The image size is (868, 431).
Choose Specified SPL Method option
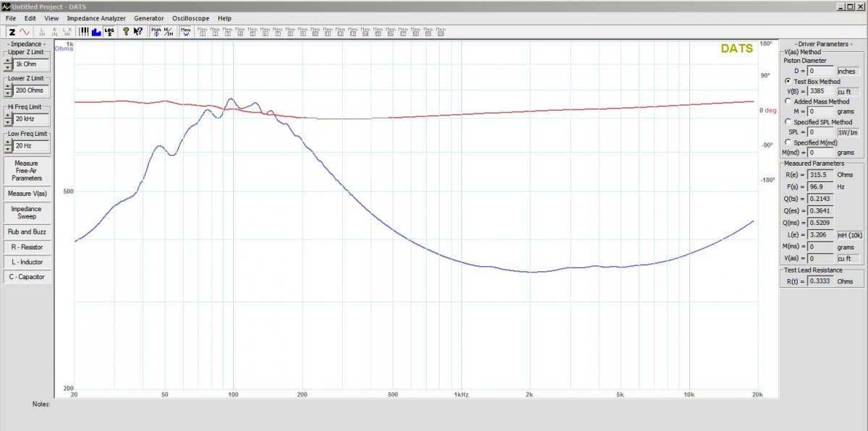[787, 122]
